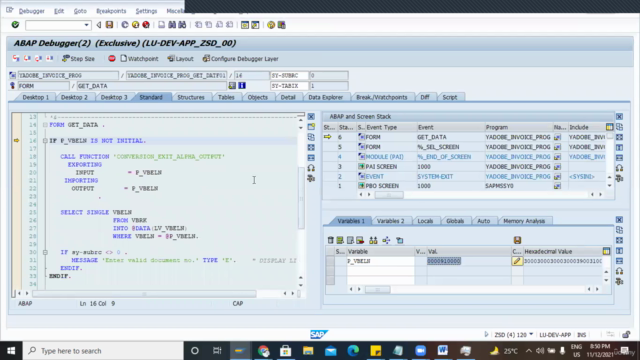Image resolution: width=640 pixels, height=360 pixels.
Task: Click the Variable column header
Action: coord(380,251)
